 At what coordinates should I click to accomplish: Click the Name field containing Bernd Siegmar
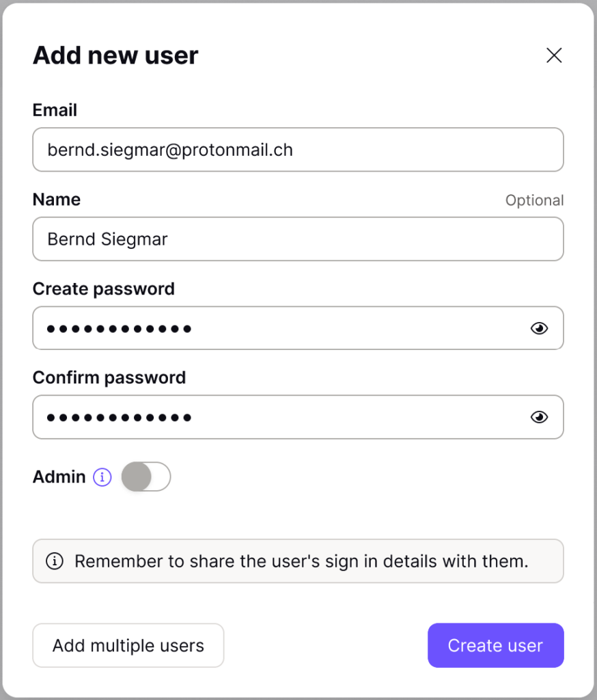tap(298, 239)
